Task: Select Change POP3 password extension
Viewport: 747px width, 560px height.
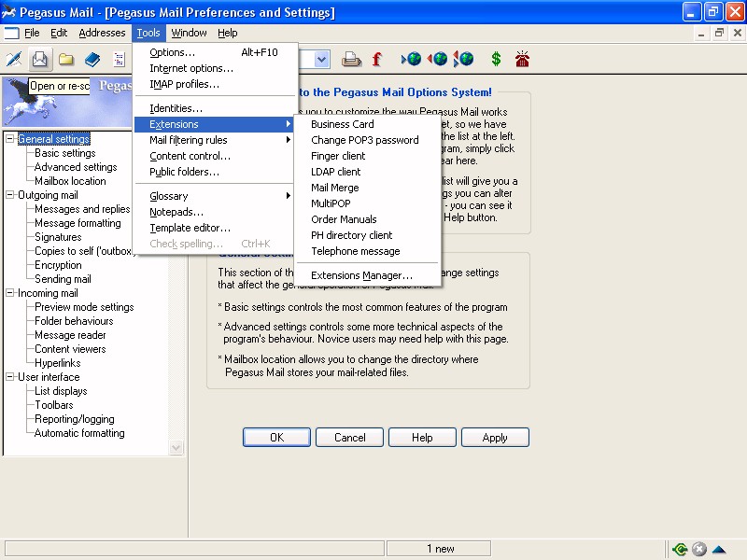Action: click(x=367, y=140)
